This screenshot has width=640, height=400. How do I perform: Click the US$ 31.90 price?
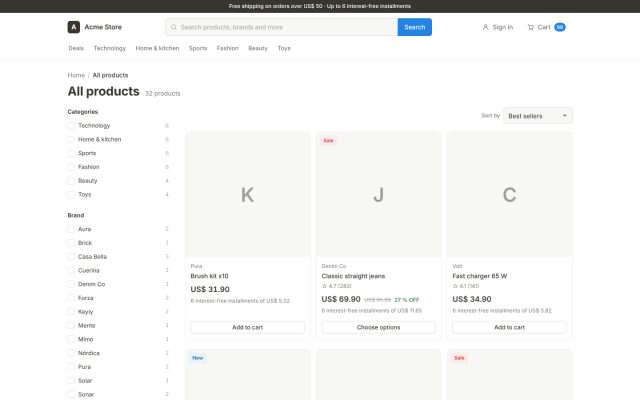click(210, 289)
